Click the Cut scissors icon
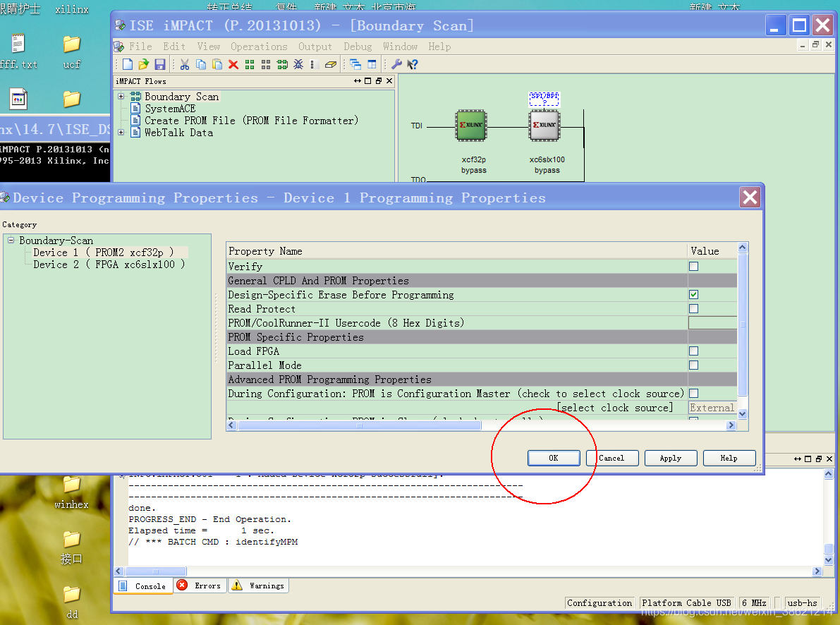Viewport: 840px width, 625px height. click(185, 64)
